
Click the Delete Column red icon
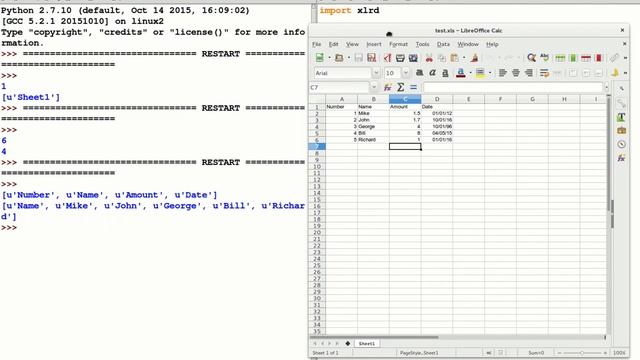coord(599,58)
